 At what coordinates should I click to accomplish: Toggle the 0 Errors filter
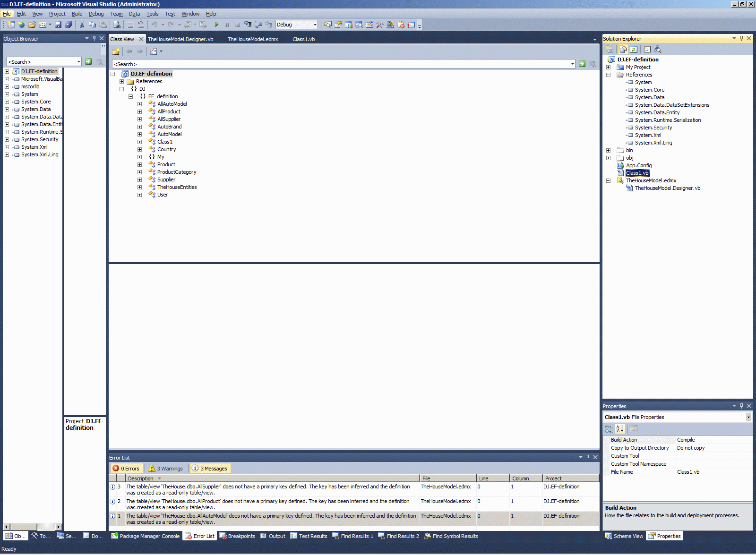126,469
